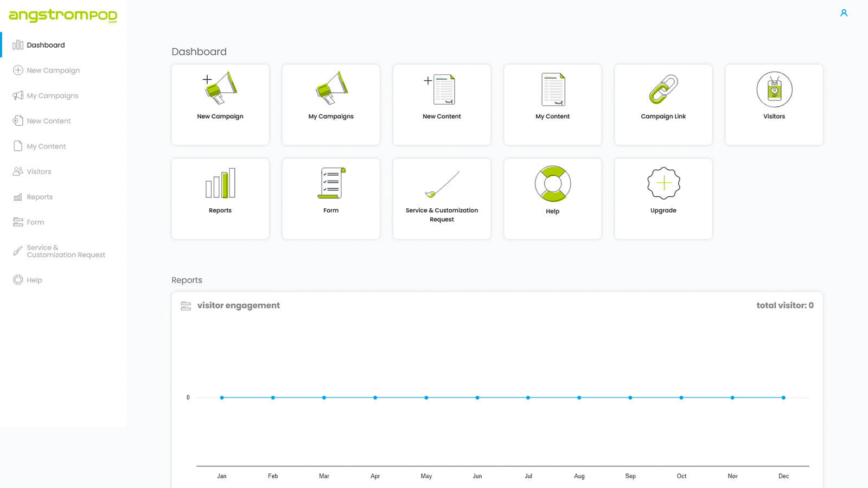Viewport: 868px width, 488px height.
Task: Click the Jan data point on chart
Action: pyautogui.click(x=222, y=397)
